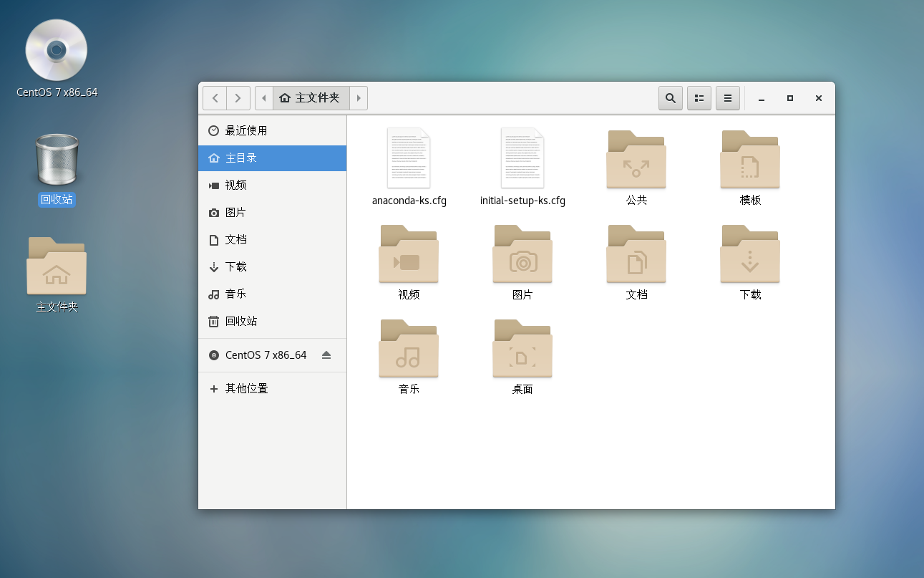Select the initial-setup-ks.cfg file icon

coord(522,158)
